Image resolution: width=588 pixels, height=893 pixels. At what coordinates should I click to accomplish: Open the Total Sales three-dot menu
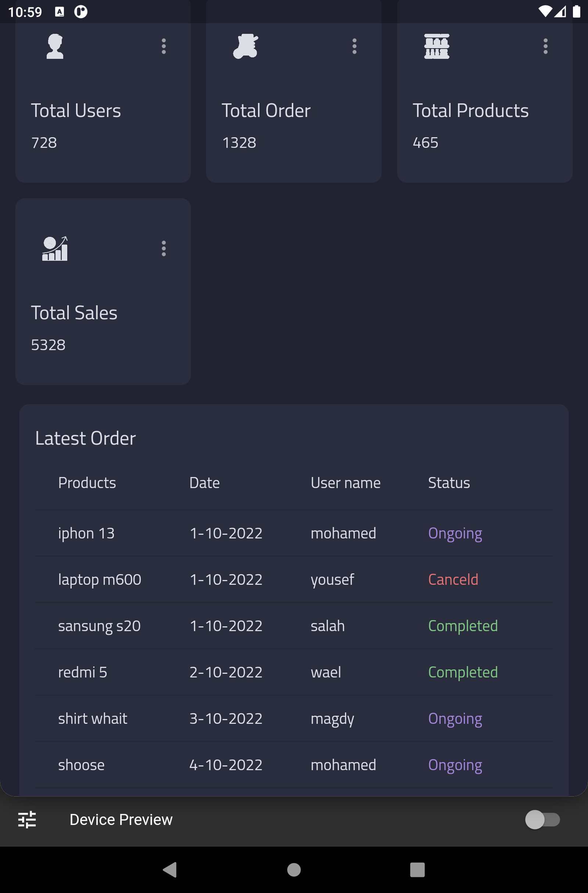point(164,248)
